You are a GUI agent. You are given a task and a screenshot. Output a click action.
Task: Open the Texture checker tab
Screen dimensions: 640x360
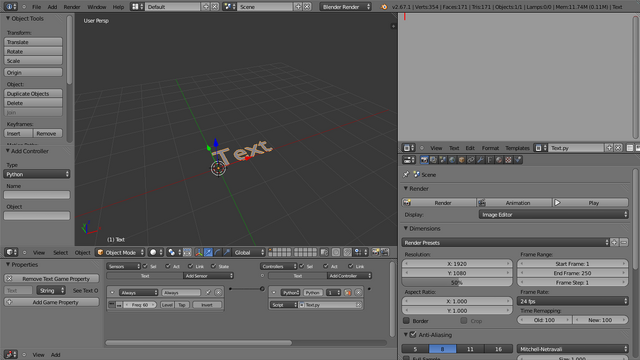[509, 160]
